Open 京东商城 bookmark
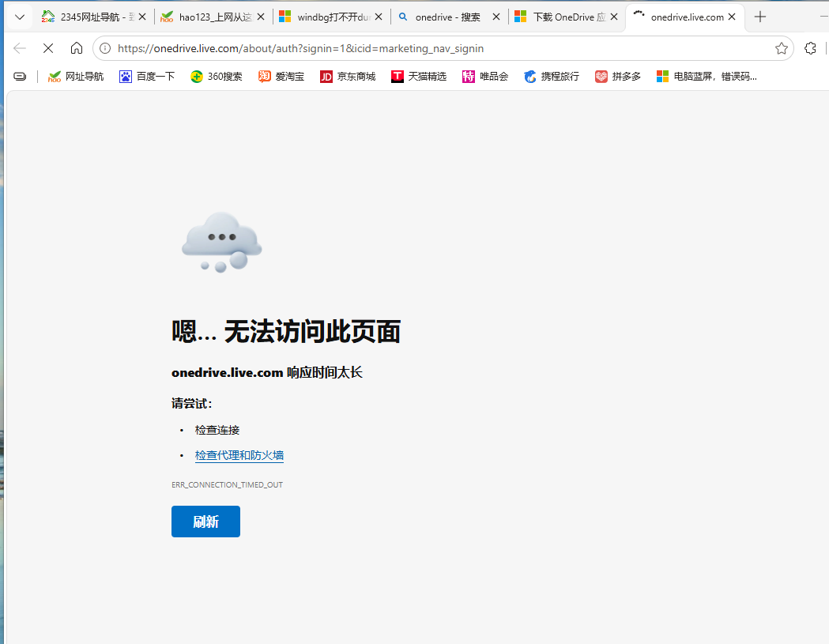 (348, 77)
